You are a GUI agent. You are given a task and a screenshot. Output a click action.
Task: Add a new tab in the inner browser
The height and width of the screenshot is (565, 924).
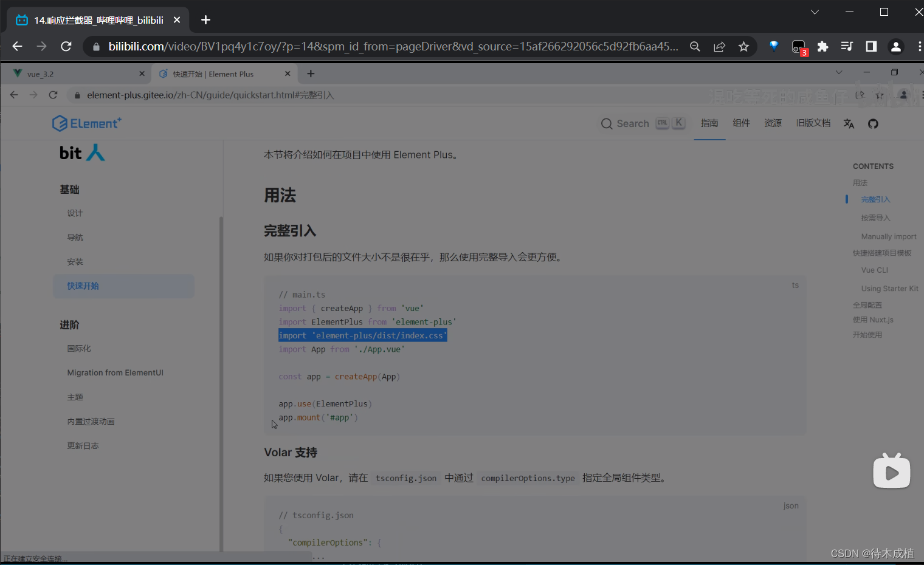(x=311, y=74)
